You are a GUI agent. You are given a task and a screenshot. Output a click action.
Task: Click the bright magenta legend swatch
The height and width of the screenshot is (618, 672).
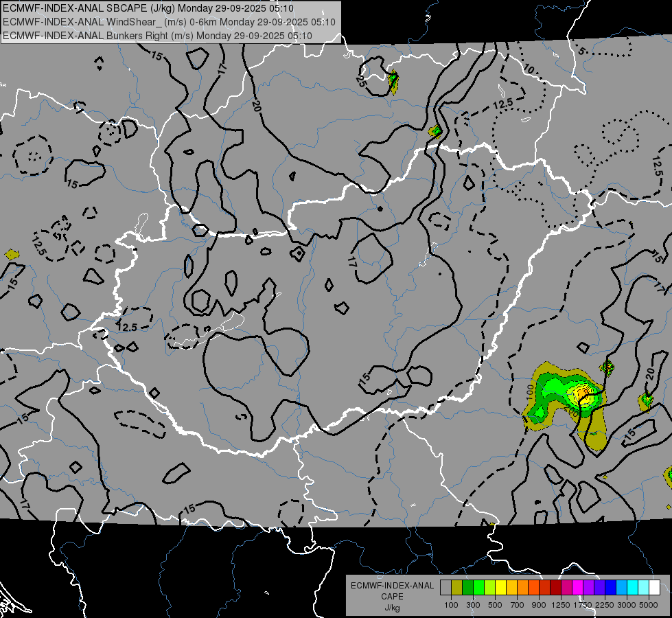578,588
